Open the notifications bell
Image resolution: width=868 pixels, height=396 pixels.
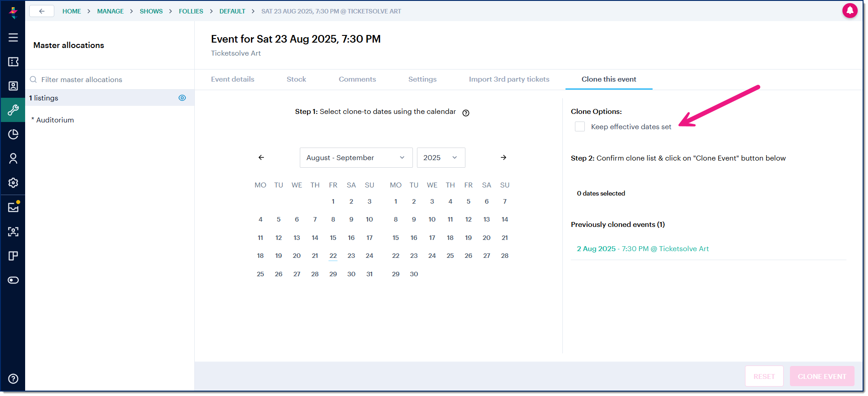click(850, 10)
